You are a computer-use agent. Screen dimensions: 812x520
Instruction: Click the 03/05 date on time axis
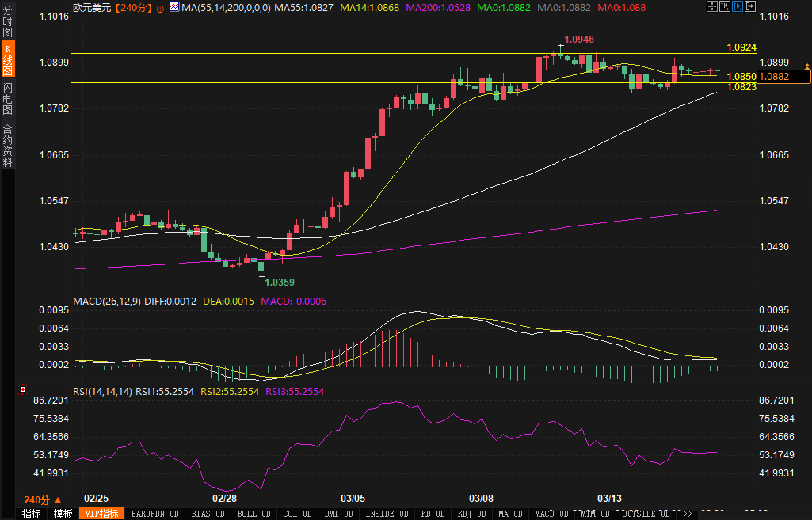point(353,498)
